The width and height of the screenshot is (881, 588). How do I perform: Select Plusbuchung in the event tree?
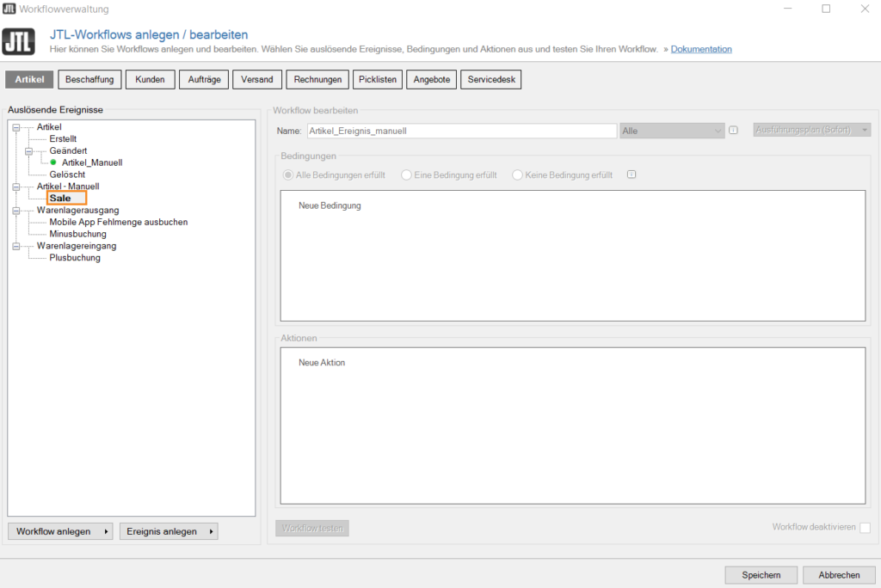(x=75, y=258)
